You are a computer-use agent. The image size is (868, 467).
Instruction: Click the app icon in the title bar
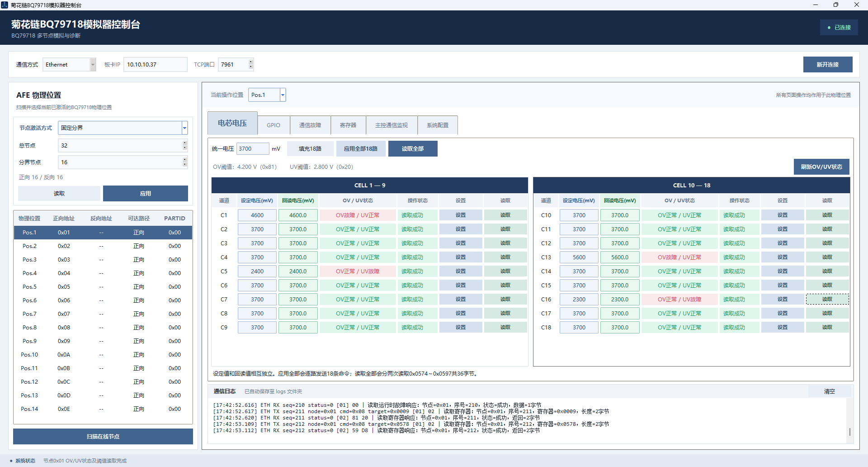coord(5,5)
